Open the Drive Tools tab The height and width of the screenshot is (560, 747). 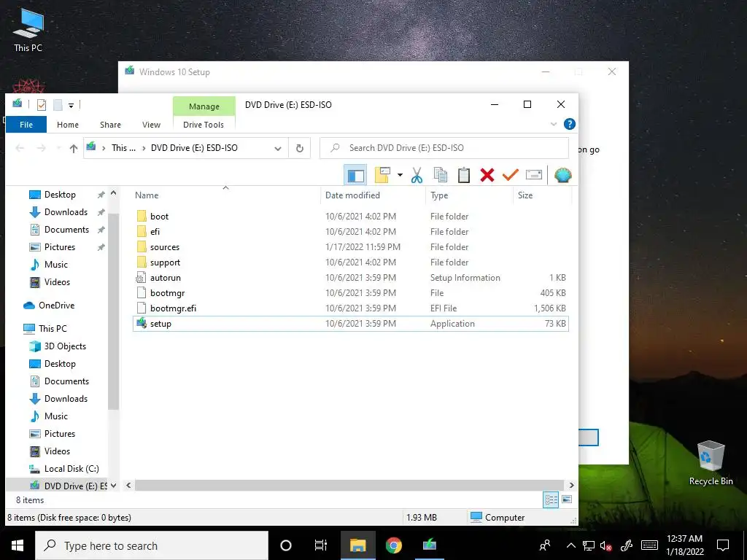[x=204, y=125]
